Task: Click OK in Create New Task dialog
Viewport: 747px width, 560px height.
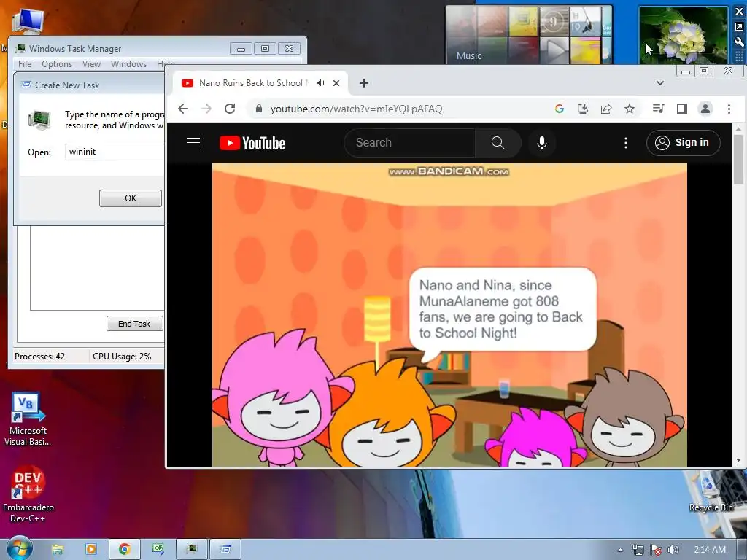Action: click(131, 198)
